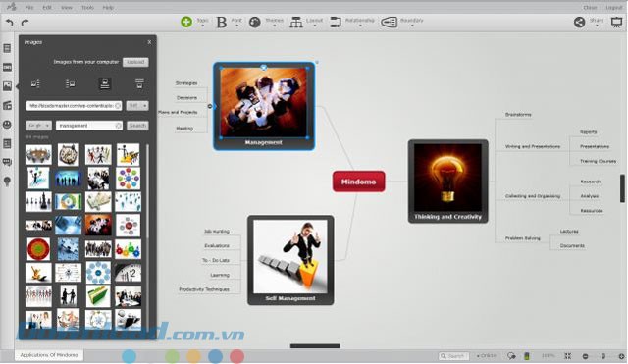The width and height of the screenshot is (628, 364).
Task: Expand the Font dropdown arrow
Action: [236, 26]
